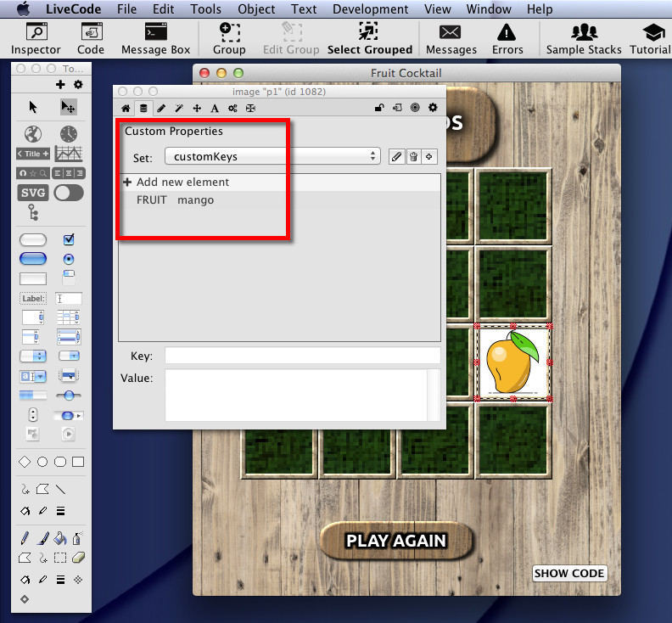Expand Add new element row

127,182
